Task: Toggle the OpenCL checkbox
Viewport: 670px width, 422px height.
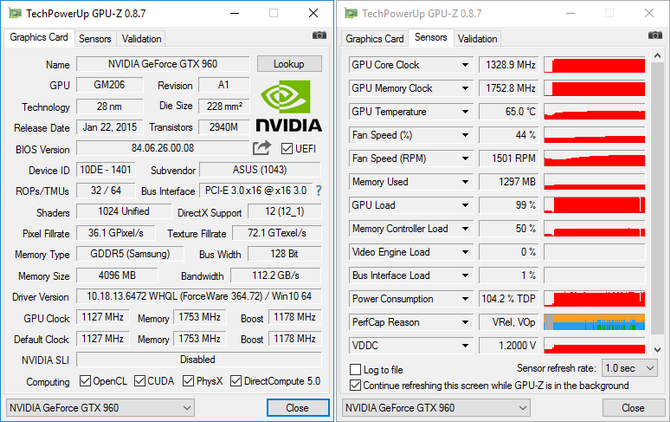Action: (x=85, y=381)
